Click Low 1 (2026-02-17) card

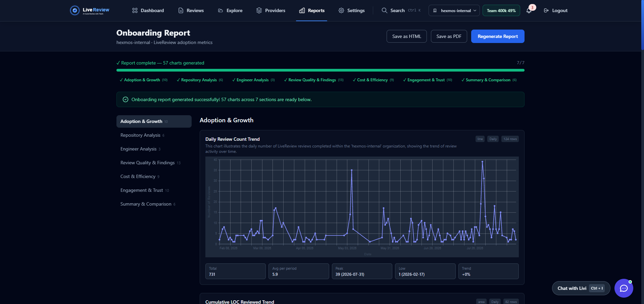point(425,271)
